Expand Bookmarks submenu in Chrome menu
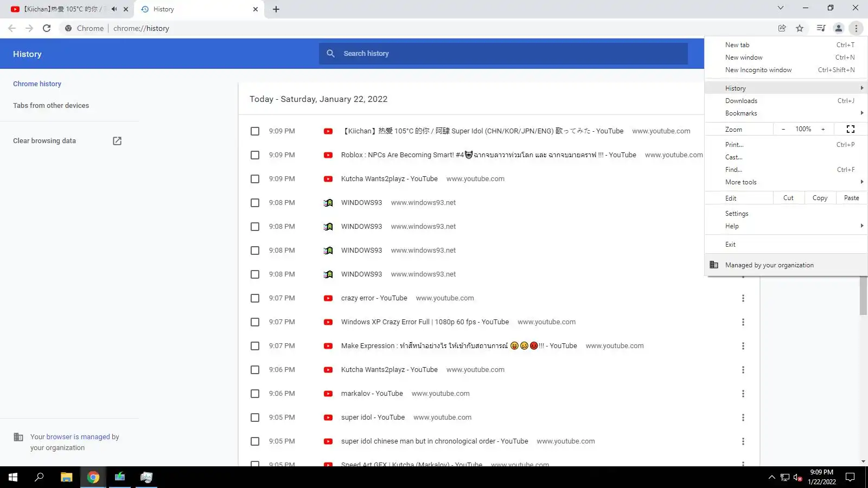Image resolution: width=868 pixels, height=488 pixels. (786, 113)
